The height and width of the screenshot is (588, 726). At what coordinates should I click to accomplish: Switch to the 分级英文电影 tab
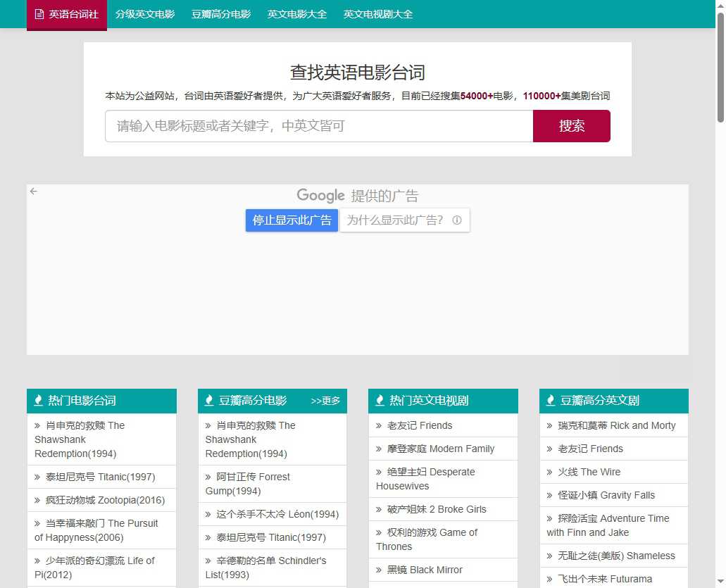(145, 14)
